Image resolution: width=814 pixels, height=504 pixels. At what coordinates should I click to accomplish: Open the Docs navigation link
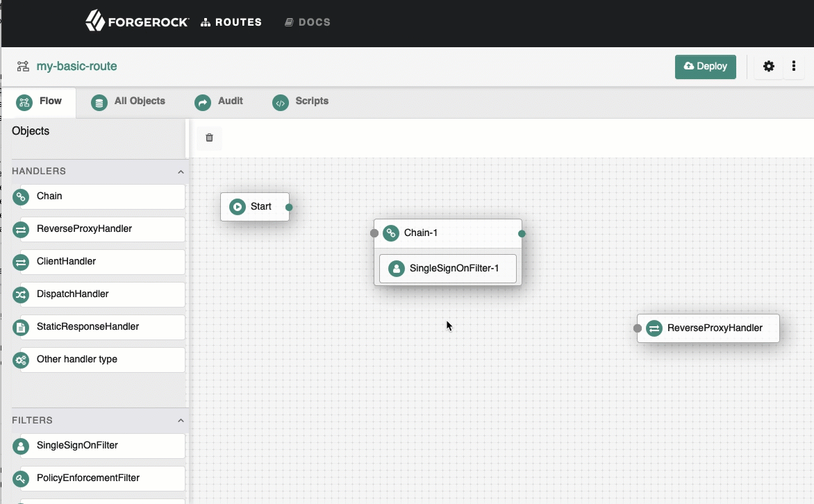tap(308, 22)
